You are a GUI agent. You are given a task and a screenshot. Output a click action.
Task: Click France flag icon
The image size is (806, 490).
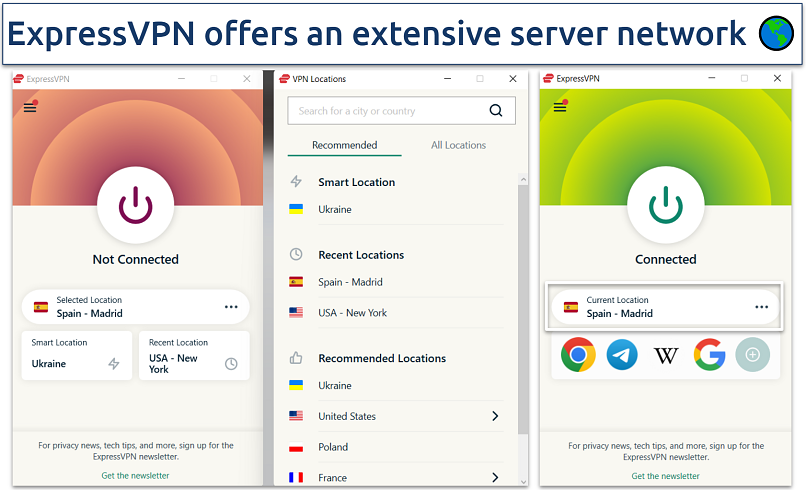296,477
